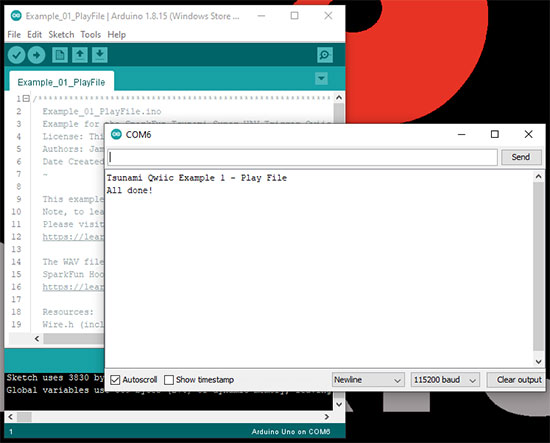Create a new sketch with the New icon

[60, 55]
